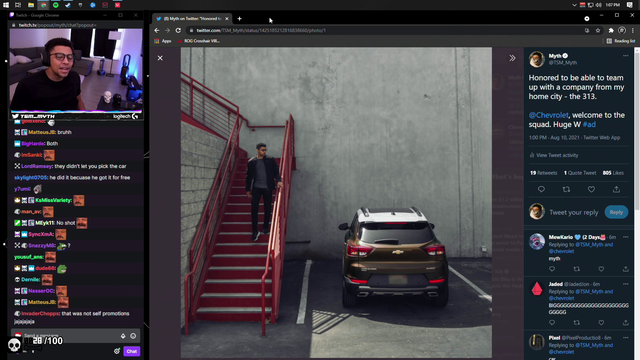Open the more options menu on Myth's tweet
The image size is (640, 360).
click(x=626, y=56)
